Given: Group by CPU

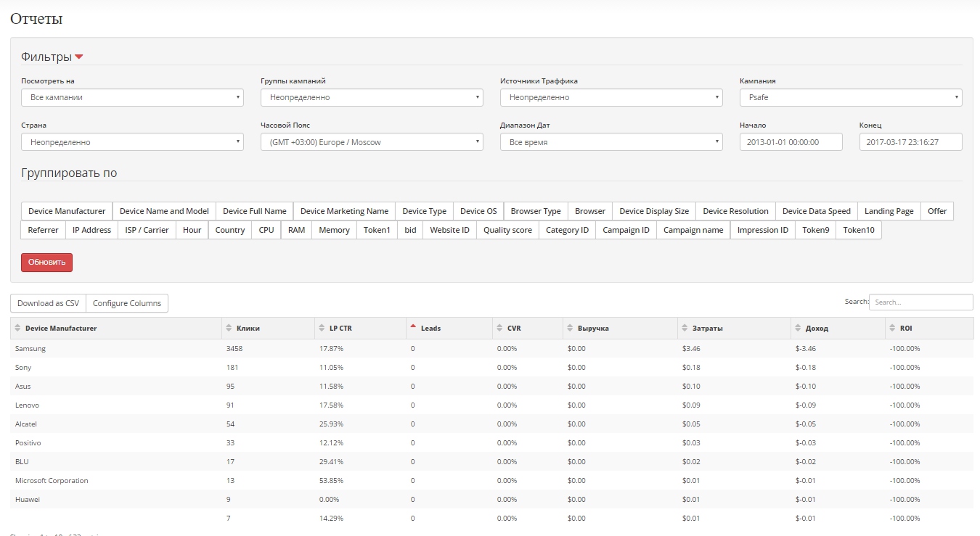Looking at the screenshot, I should click(266, 230).
